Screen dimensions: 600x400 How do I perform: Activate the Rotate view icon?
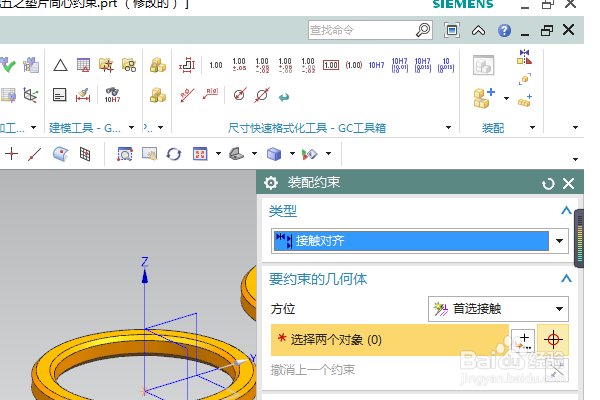pyautogui.click(x=174, y=154)
